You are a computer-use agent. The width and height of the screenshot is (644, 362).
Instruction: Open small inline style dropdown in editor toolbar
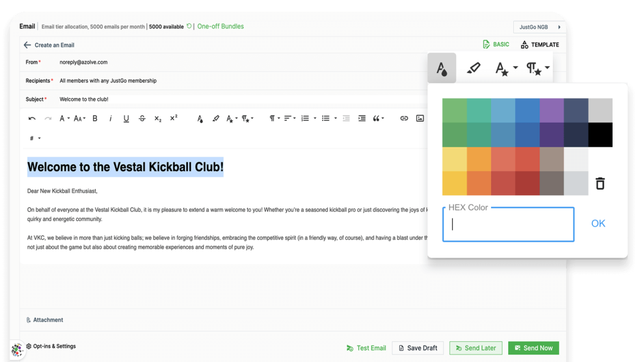[231, 119]
